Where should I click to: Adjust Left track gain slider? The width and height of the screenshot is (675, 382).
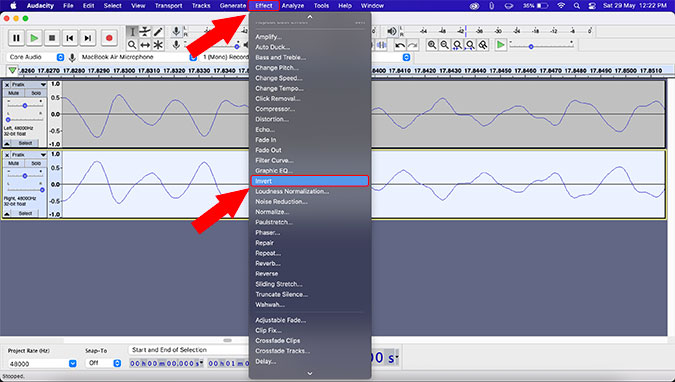coord(25,106)
